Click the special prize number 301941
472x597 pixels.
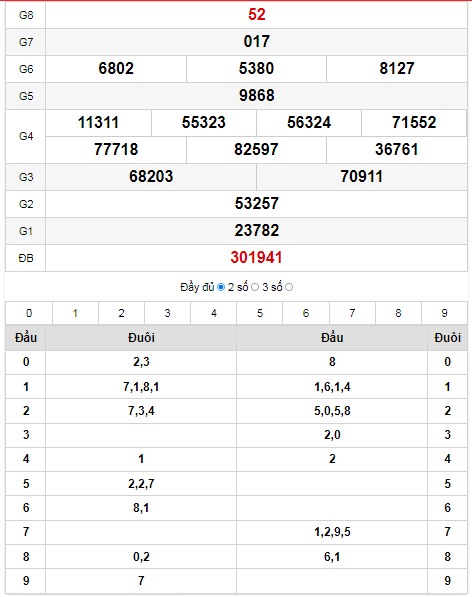[x=256, y=258]
